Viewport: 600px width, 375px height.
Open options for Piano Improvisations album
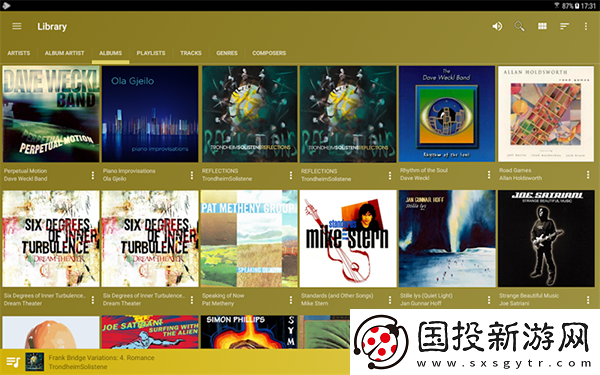coord(192,175)
